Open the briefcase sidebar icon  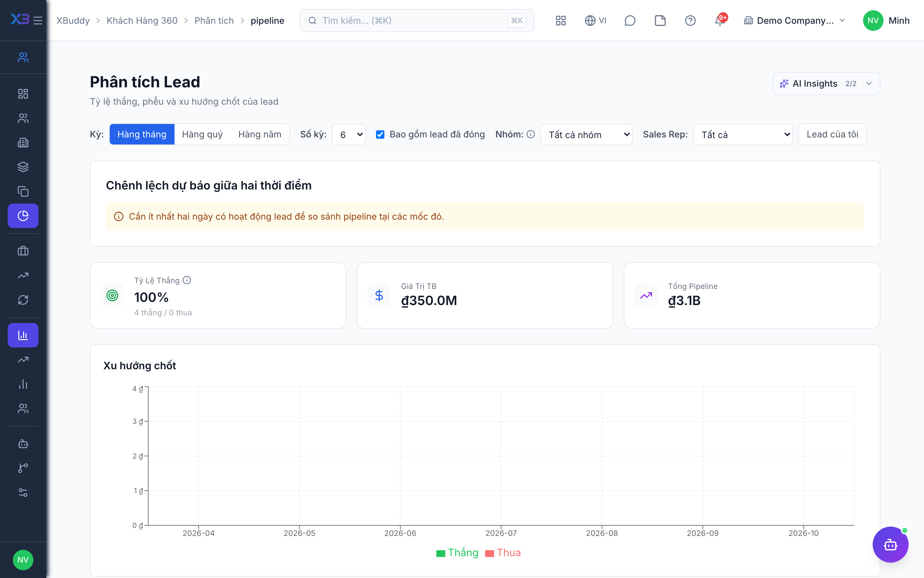23,251
